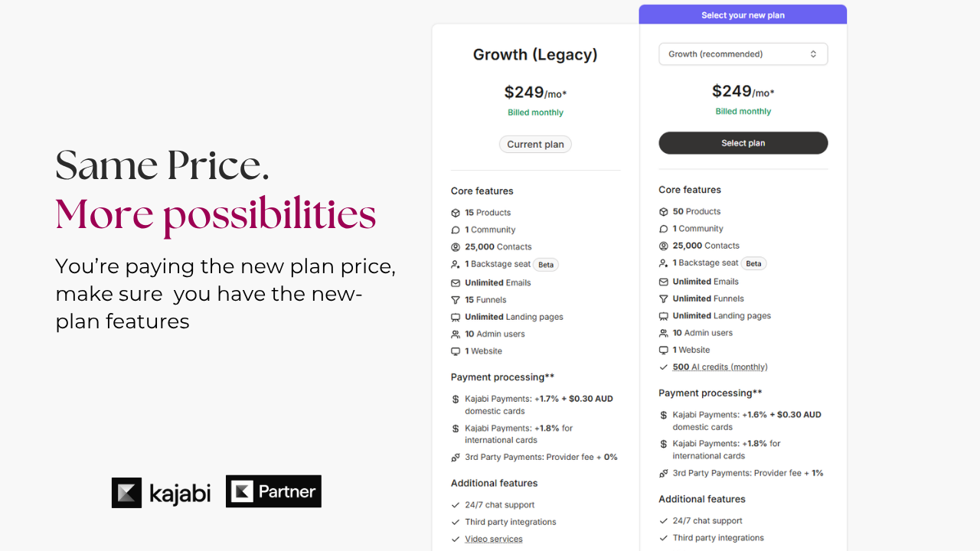The height and width of the screenshot is (551, 980).
Task: Click the Community chat bubble icon in new plan
Action: point(663,229)
